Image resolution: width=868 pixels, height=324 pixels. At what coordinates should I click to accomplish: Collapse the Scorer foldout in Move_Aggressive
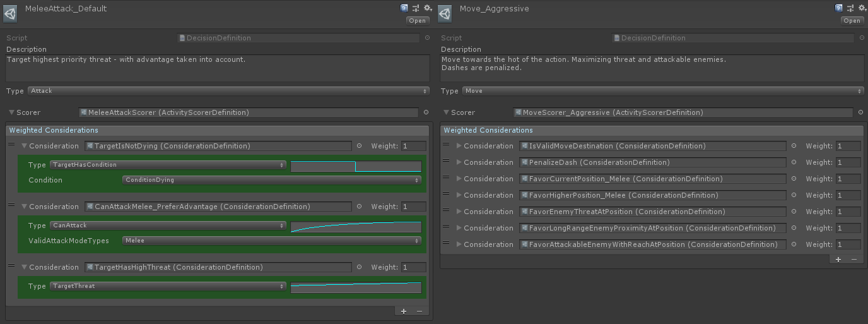click(x=446, y=112)
